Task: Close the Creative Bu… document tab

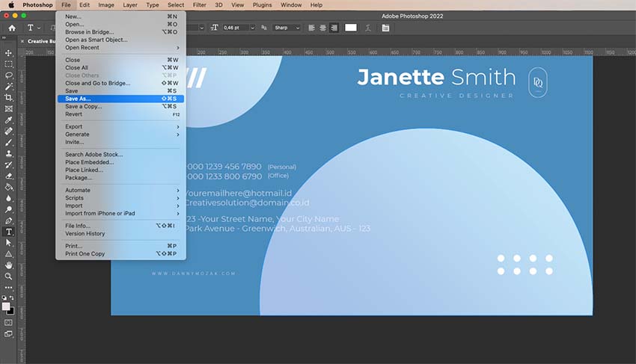Action: tap(22, 41)
